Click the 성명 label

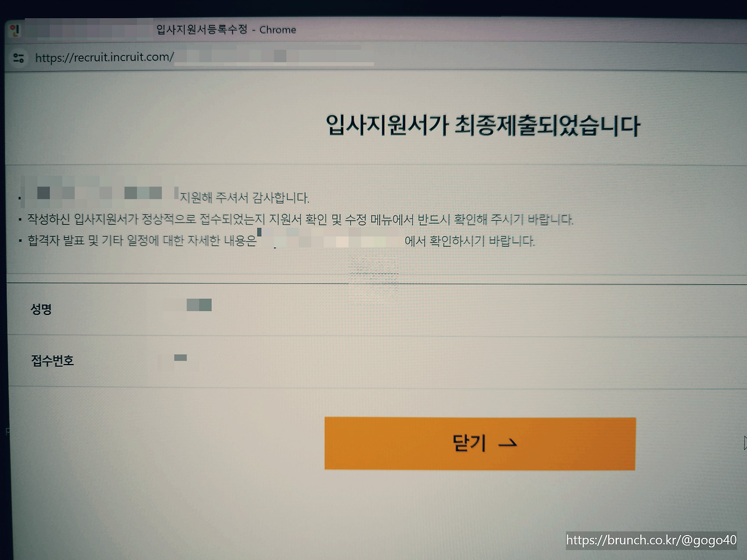(41, 309)
